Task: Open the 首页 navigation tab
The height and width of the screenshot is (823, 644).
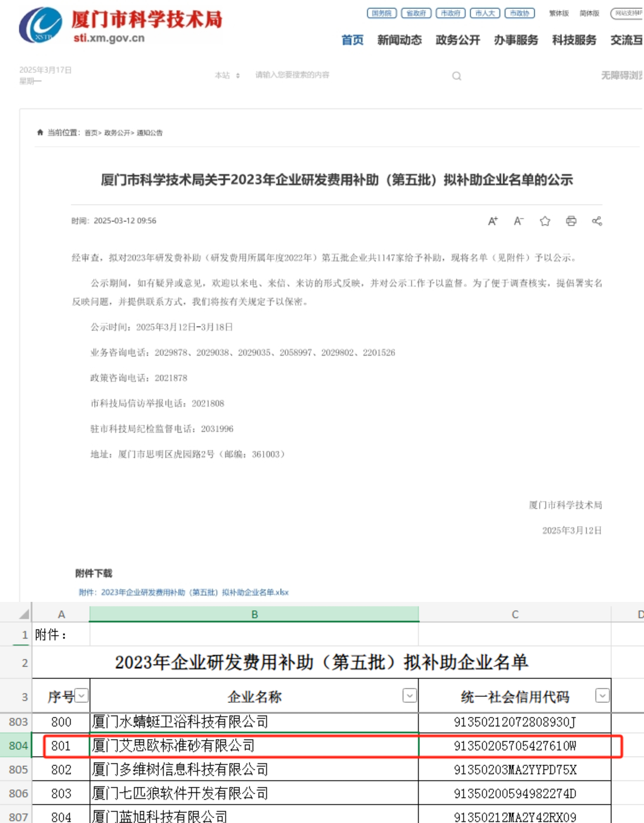Action: [353, 40]
